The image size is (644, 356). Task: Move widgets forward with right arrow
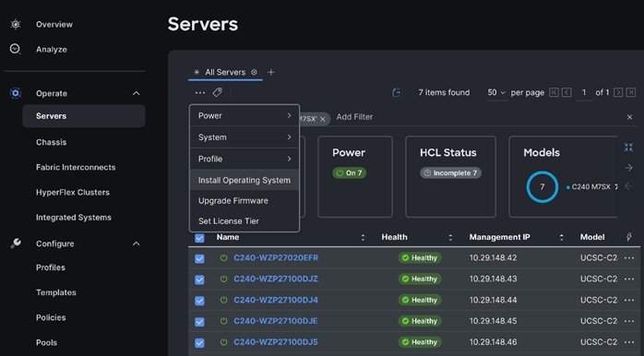[x=628, y=168]
